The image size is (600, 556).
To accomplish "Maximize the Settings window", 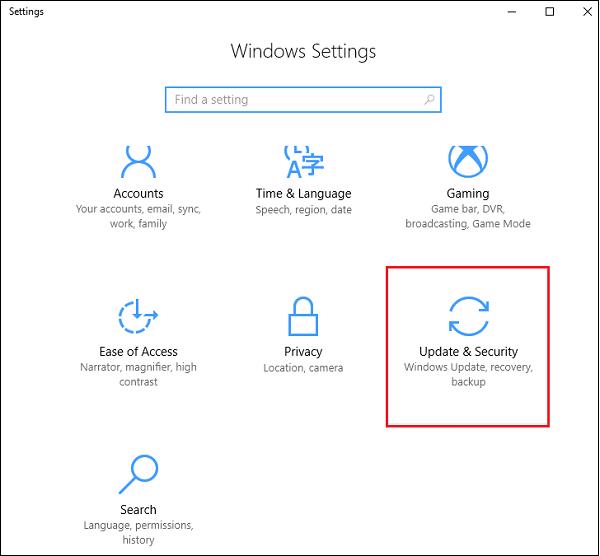I will (549, 12).
